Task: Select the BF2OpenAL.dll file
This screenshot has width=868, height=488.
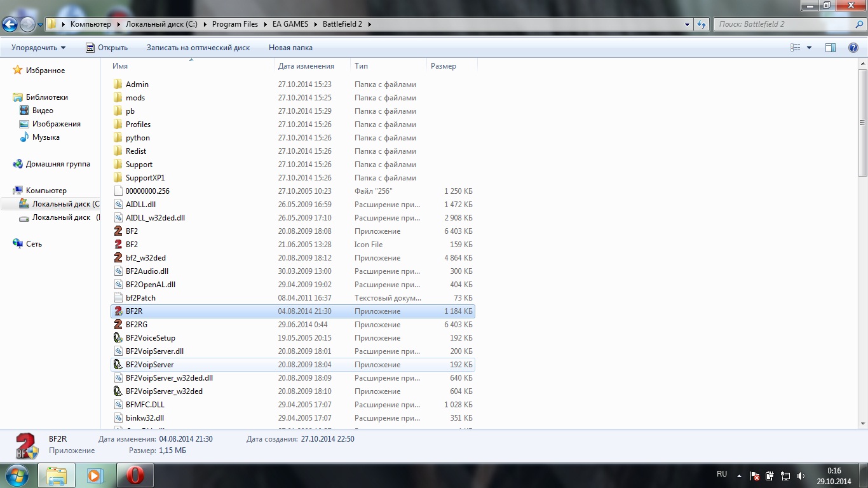Action: (151, 285)
